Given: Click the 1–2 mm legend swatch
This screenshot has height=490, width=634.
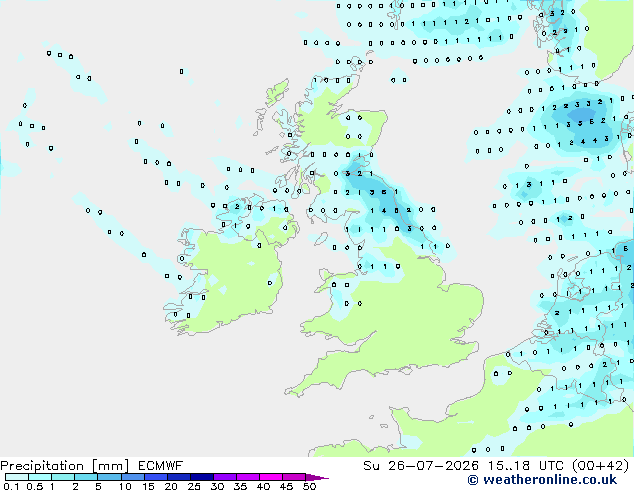Looking at the screenshot, I should pos(63,477).
